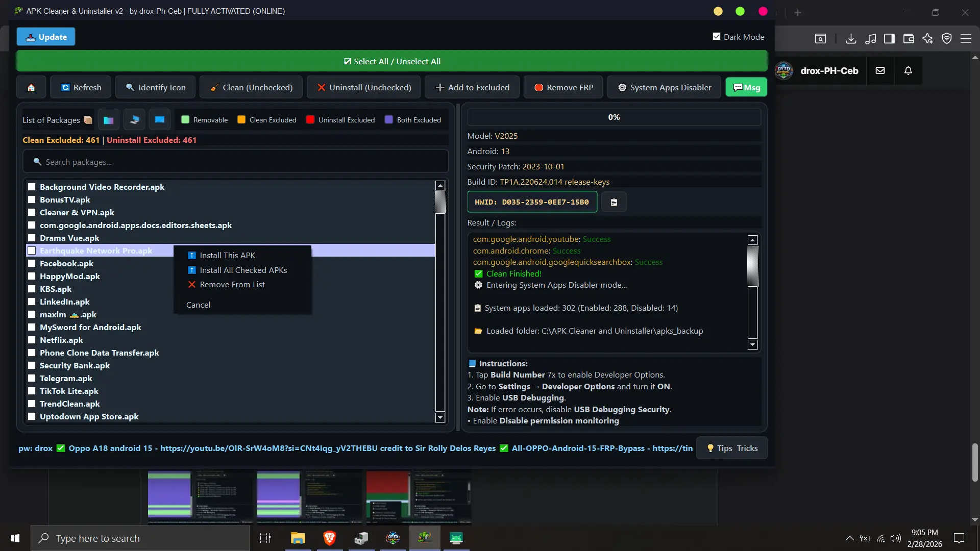
Task: Click the browser tab search icon
Action: [820, 39]
